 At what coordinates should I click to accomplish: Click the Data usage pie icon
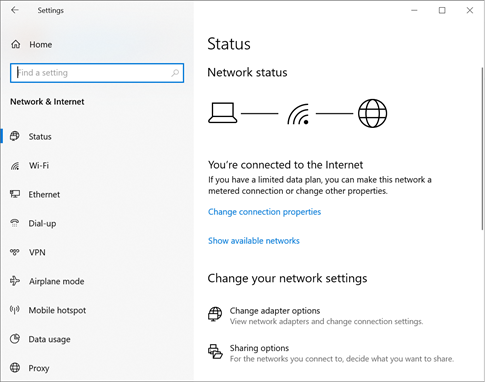click(x=15, y=339)
